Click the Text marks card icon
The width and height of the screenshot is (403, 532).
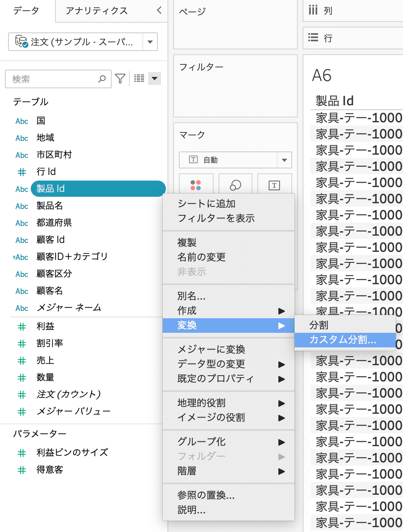pos(274,185)
